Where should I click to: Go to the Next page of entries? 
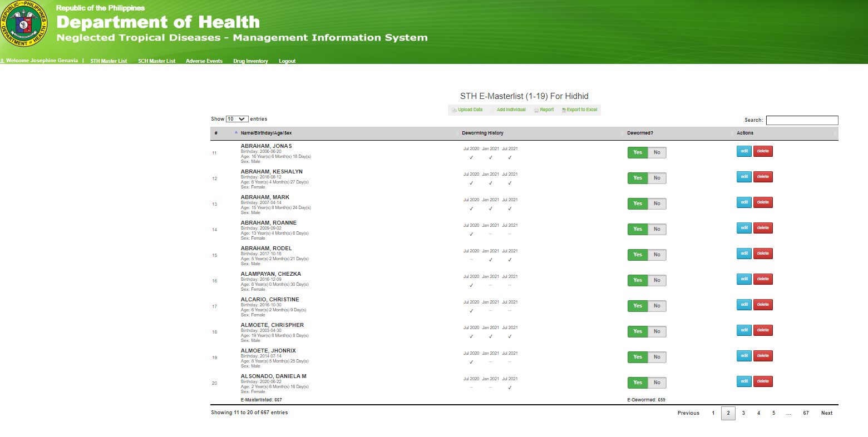(827, 413)
